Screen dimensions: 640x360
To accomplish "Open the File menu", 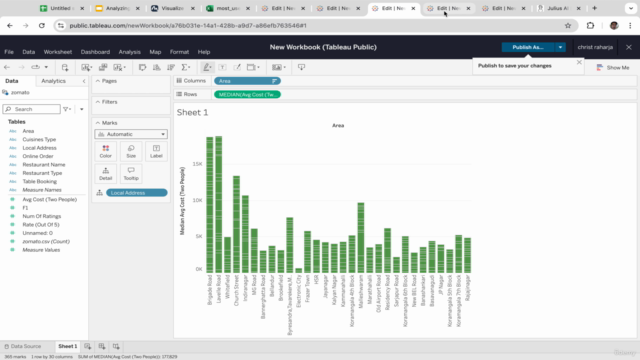I will pyautogui.click(x=9, y=52).
